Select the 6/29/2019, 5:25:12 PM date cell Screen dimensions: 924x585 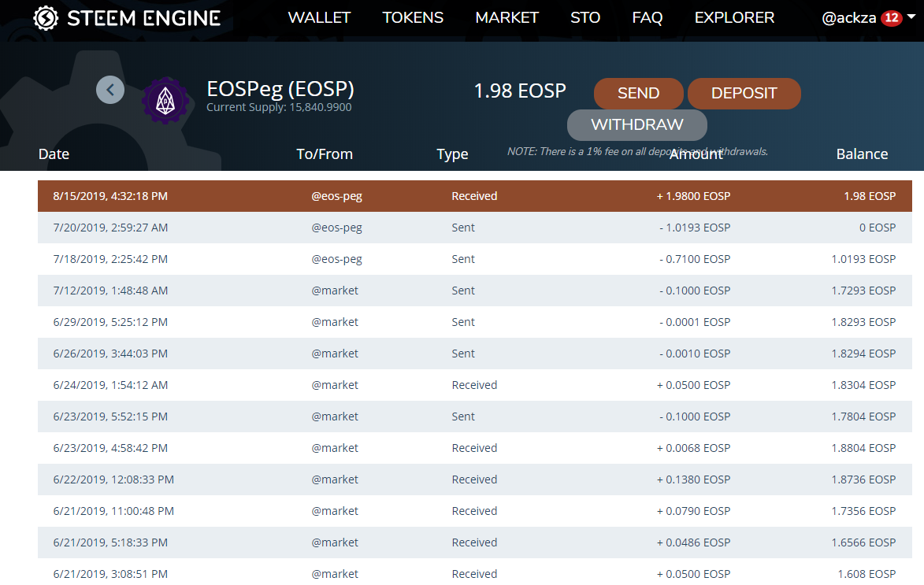(x=110, y=322)
